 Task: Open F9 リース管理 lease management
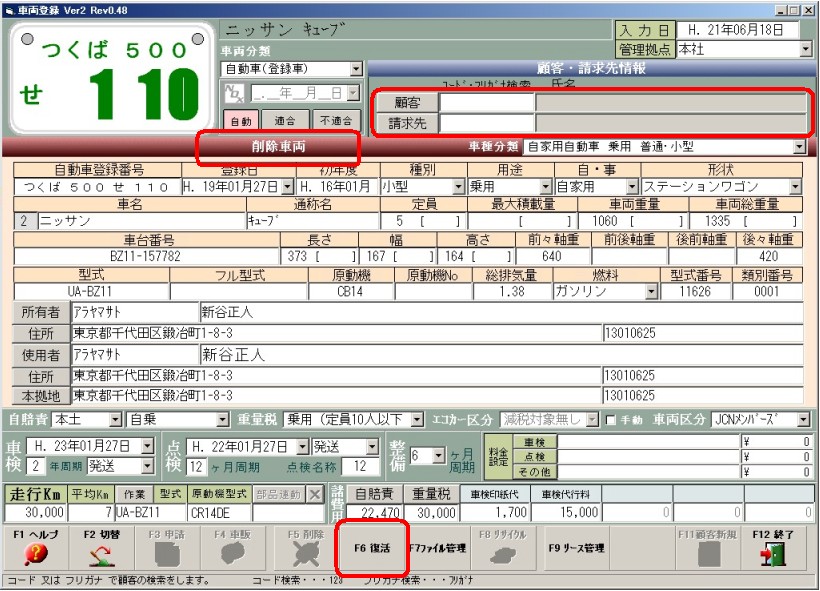coord(576,548)
